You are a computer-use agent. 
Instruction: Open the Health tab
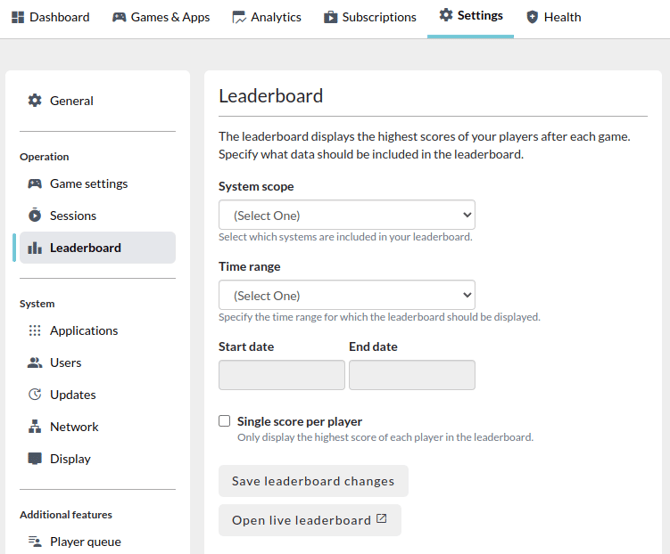pyautogui.click(x=554, y=17)
